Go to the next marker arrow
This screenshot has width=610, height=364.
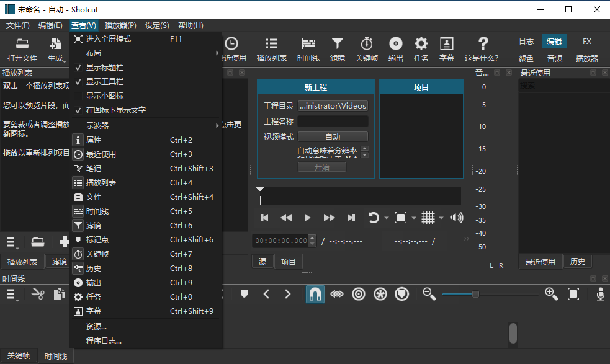[288, 294]
